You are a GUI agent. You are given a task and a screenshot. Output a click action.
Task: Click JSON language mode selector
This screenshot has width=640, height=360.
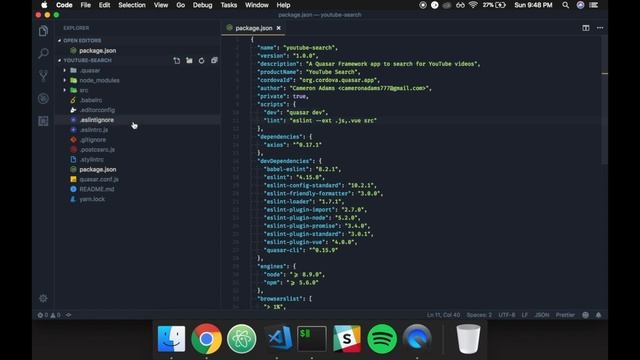(x=542, y=315)
